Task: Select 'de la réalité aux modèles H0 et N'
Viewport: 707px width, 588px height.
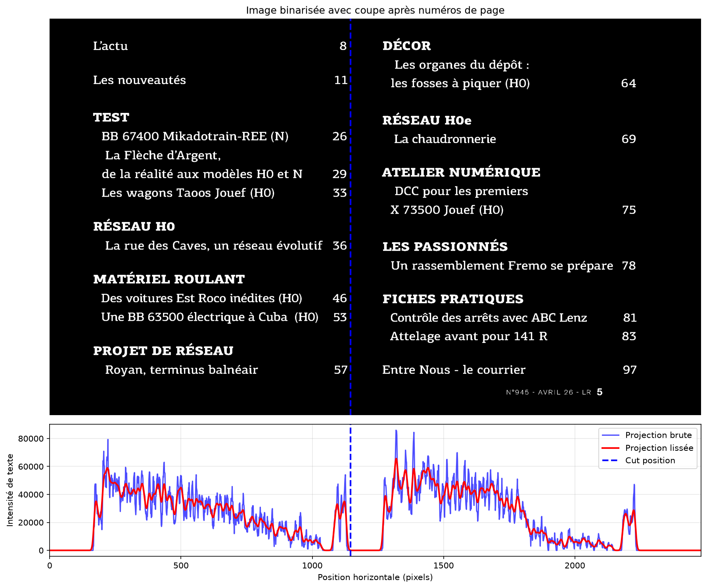Action: 202,174
